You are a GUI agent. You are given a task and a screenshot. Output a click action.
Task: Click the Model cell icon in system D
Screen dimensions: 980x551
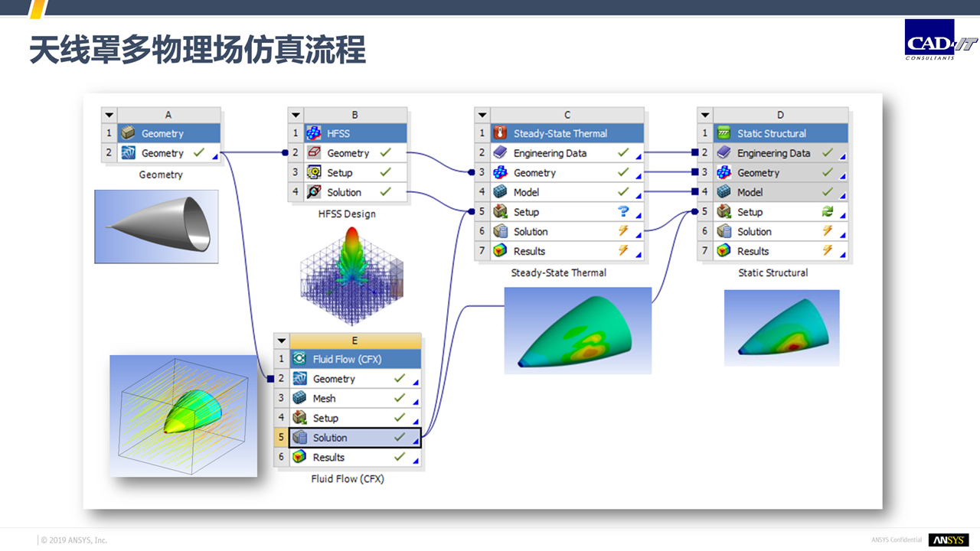(724, 192)
